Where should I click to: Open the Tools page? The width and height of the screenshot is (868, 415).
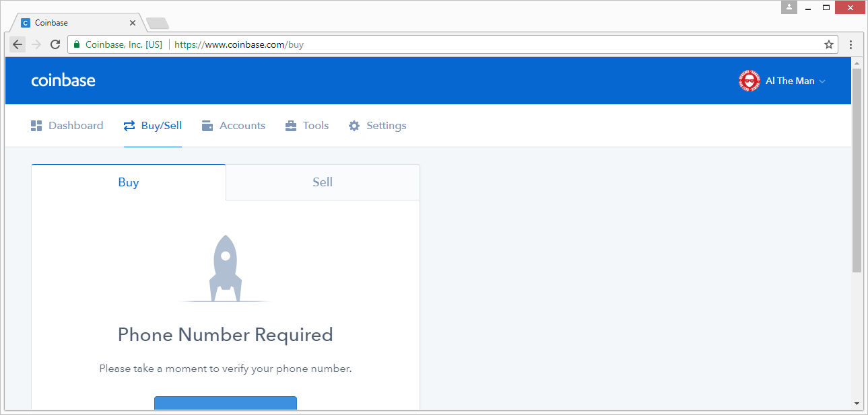point(307,126)
